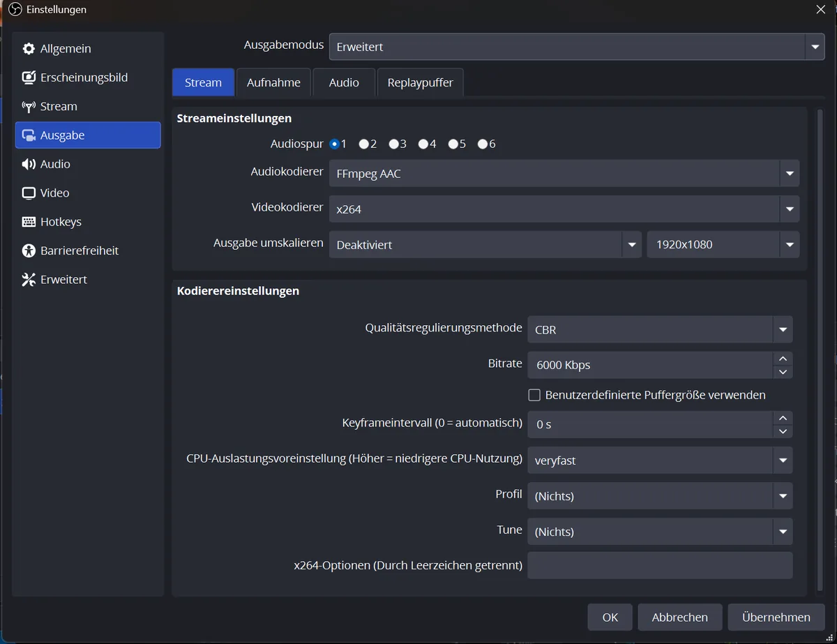The height and width of the screenshot is (644, 837).
Task: Open the Tune dropdown
Action: [660, 532]
